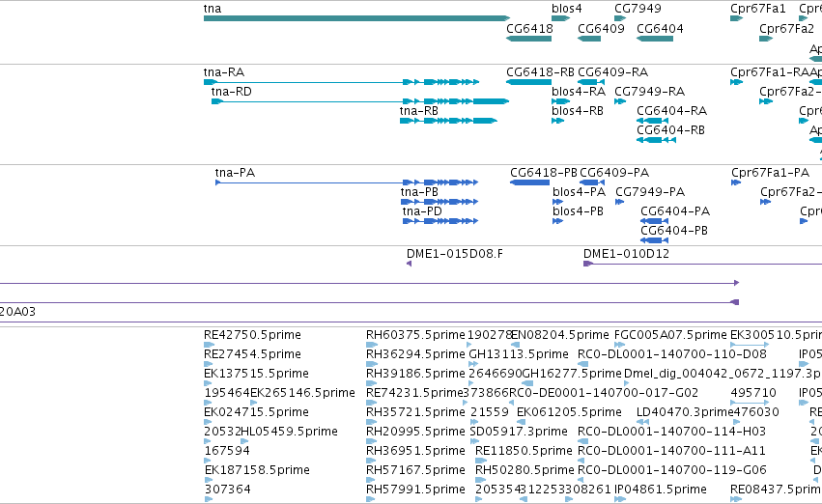Click the RH57991.5prime EST label
Screen dimensions: 822x504
[415, 489]
